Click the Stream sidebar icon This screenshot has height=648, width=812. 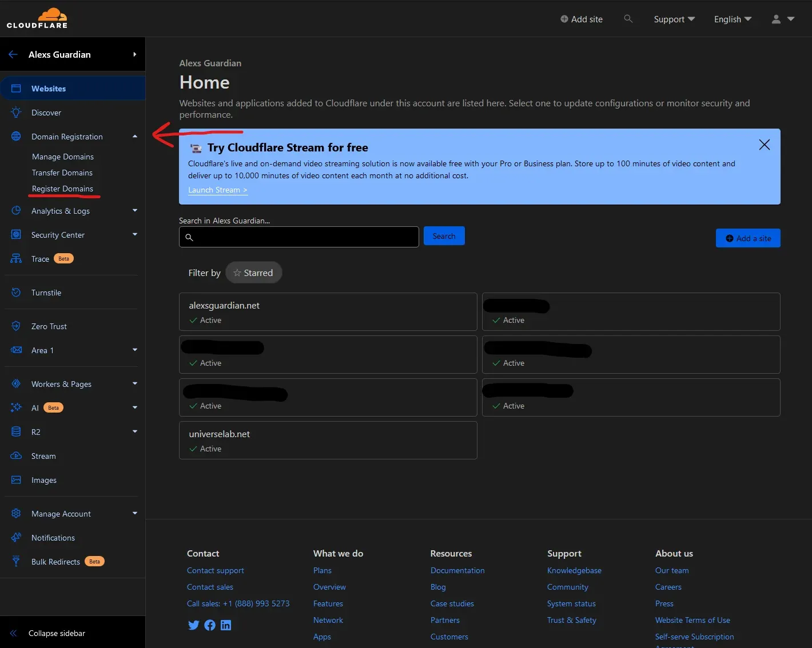[x=15, y=455]
